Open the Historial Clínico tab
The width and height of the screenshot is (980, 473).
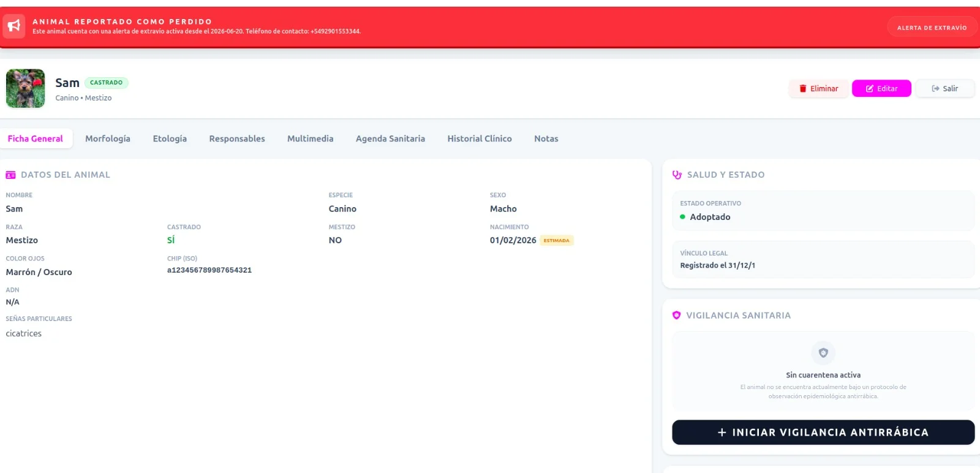(x=480, y=138)
